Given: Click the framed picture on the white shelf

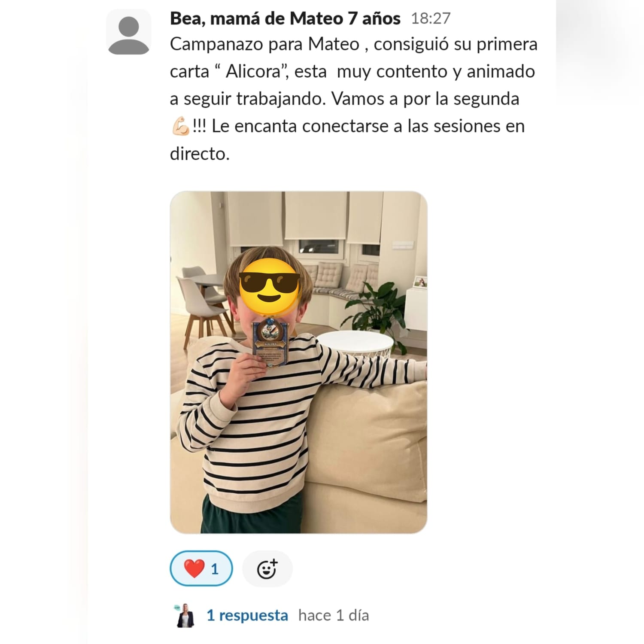Looking at the screenshot, I should pos(419,282).
